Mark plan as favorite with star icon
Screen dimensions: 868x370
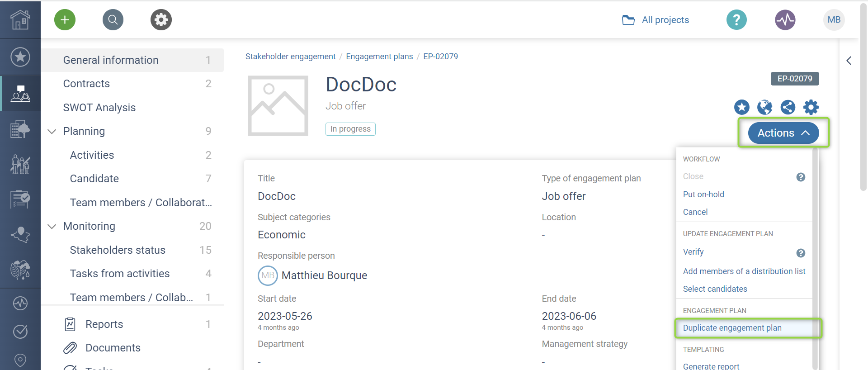tap(741, 107)
